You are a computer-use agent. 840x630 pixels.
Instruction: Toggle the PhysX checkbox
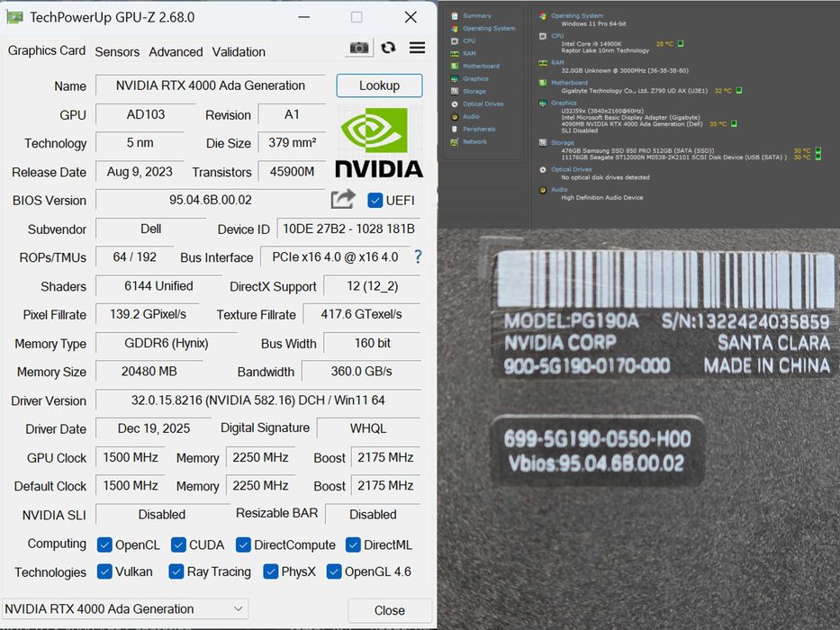tap(270, 571)
